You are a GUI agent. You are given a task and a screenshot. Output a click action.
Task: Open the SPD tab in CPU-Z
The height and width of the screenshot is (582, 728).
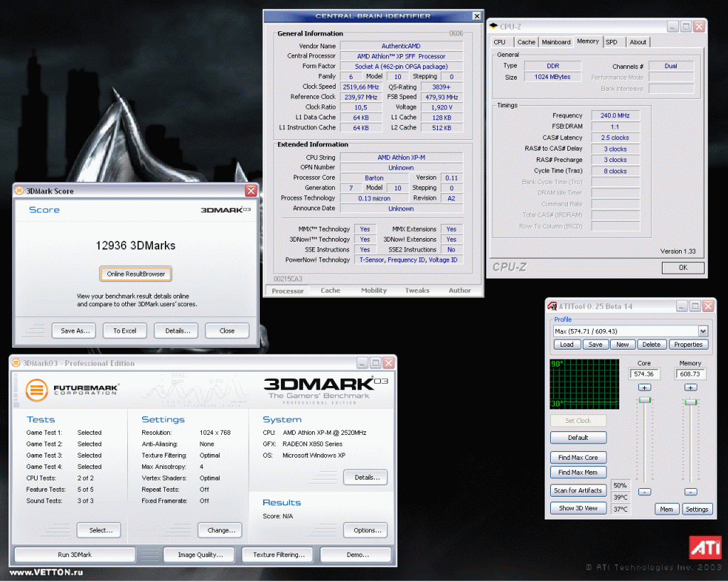611,42
